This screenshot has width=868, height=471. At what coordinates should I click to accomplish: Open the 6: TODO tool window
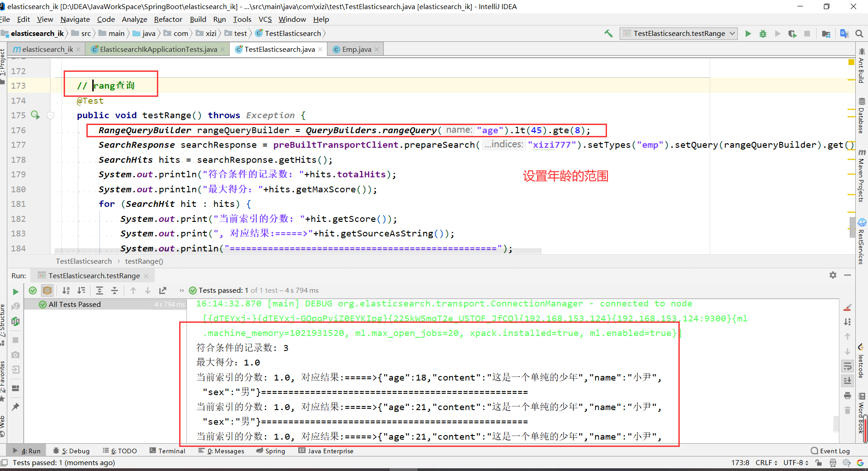click(x=120, y=451)
